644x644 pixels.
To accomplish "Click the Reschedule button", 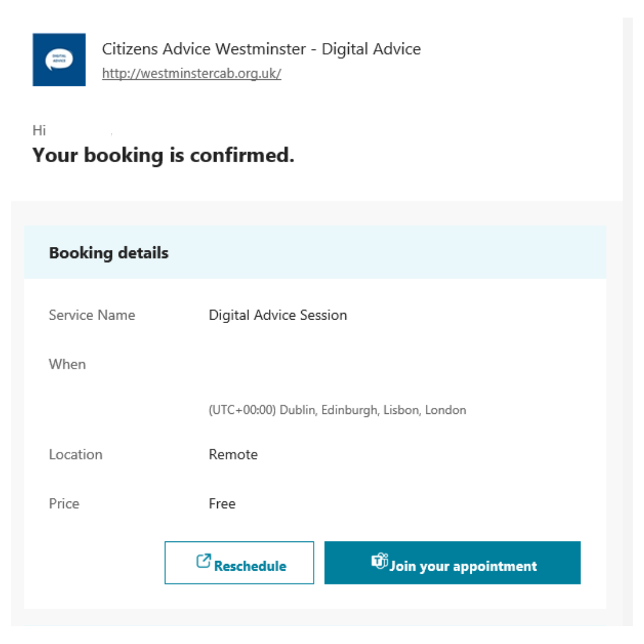I will click(239, 562).
